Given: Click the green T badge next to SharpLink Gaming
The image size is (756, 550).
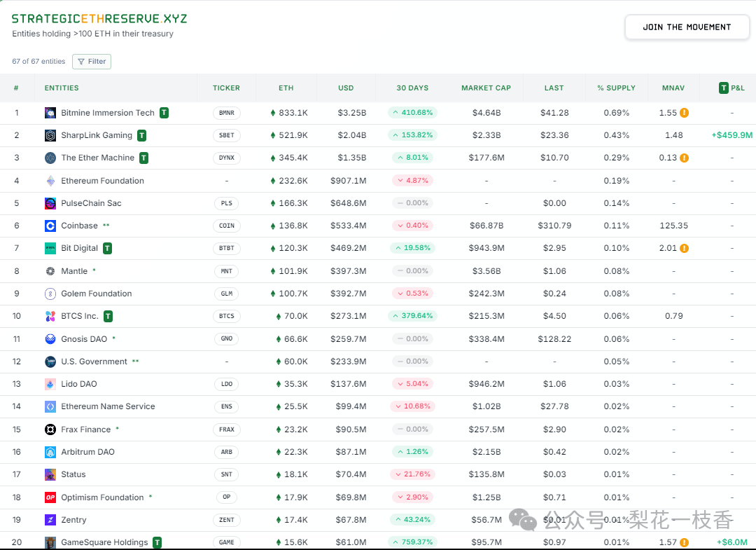Looking at the screenshot, I should point(141,135).
